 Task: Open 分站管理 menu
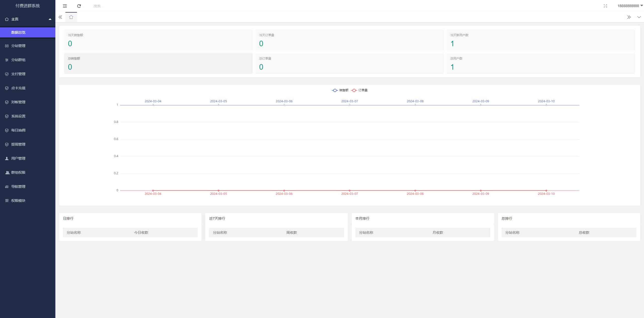(x=18, y=46)
